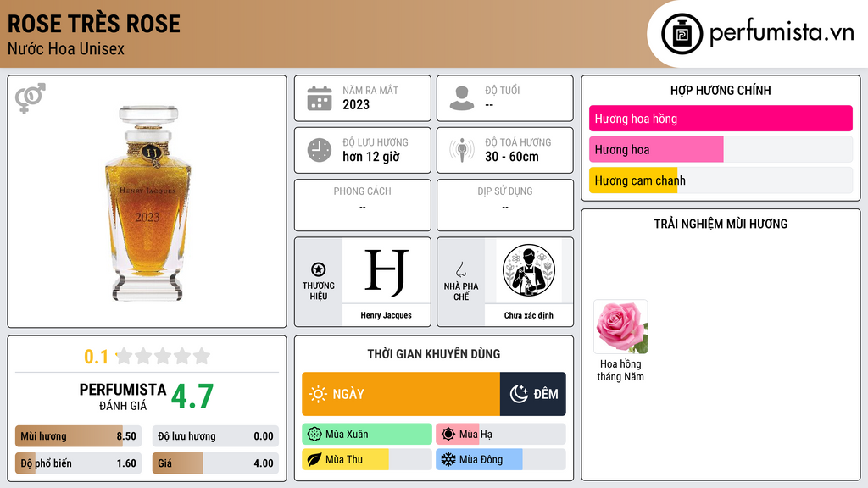Click the Độ phổ biến 1.60 score bar
The width and height of the screenshot is (868, 488).
click(x=78, y=463)
